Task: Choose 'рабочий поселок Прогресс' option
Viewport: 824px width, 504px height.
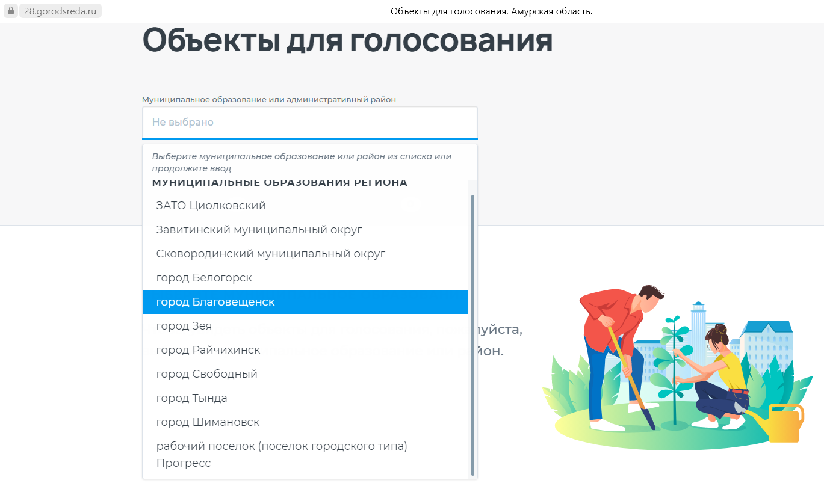Action: click(305, 455)
